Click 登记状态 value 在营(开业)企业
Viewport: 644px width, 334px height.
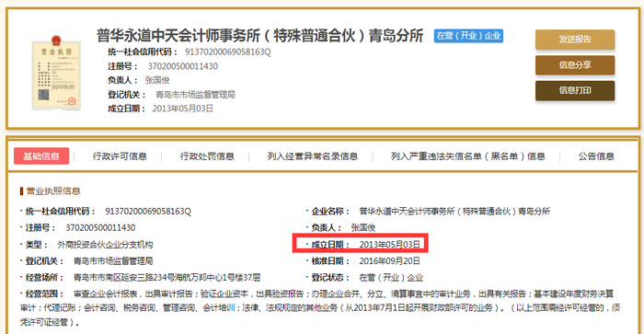click(391, 278)
